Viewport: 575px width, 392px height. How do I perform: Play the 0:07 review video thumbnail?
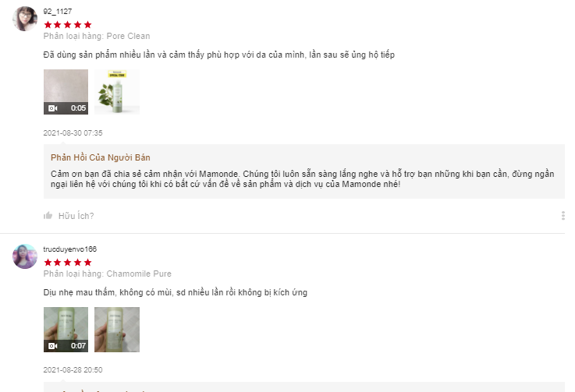(x=66, y=329)
